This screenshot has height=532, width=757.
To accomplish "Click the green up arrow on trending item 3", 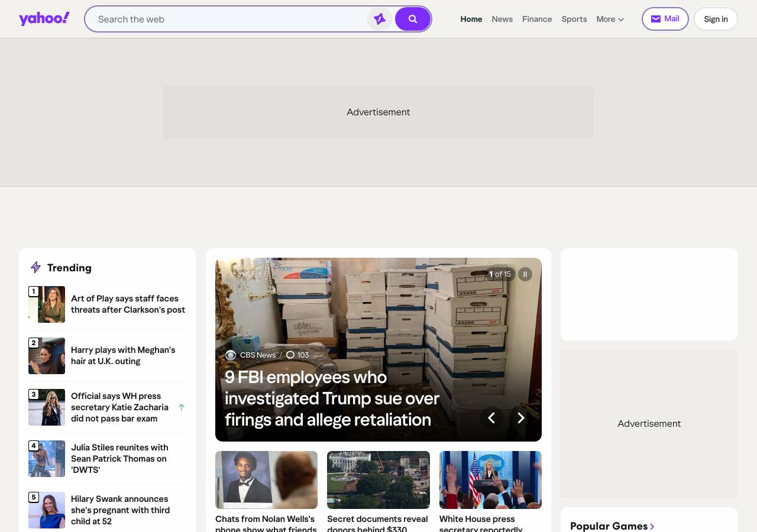I will [182, 407].
